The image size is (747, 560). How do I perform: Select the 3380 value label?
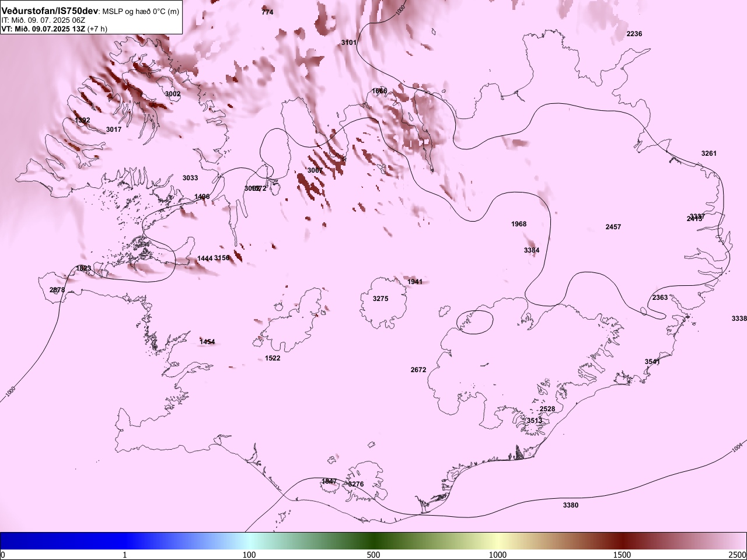pos(571,505)
